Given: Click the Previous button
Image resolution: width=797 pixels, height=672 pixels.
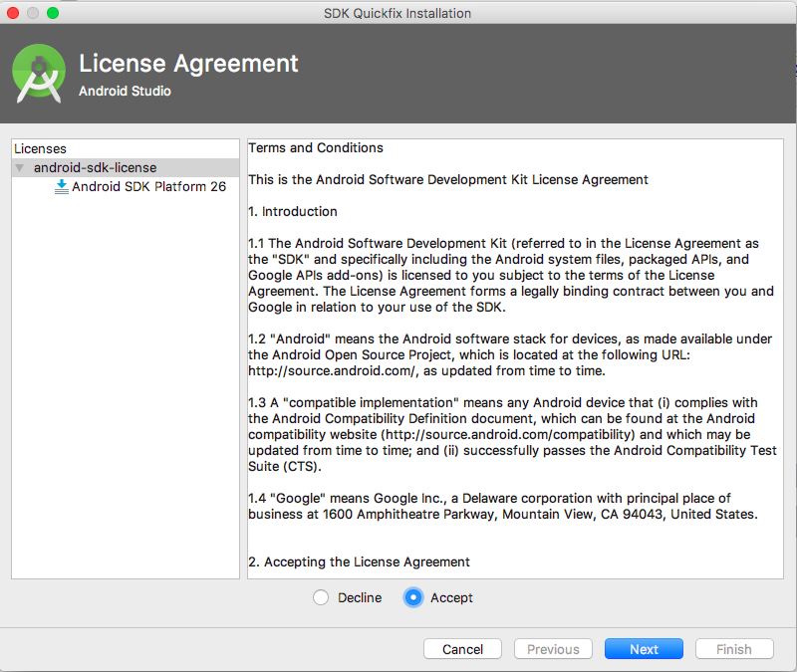Looking at the screenshot, I should 553,649.
